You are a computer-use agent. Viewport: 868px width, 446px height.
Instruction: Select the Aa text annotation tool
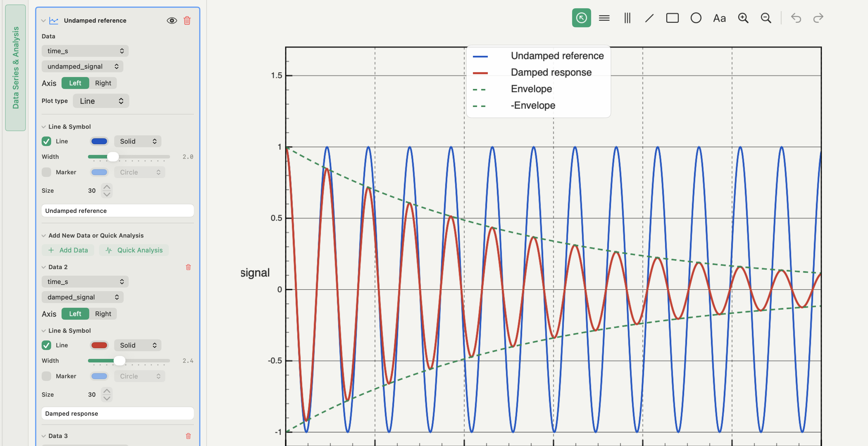[719, 18]
